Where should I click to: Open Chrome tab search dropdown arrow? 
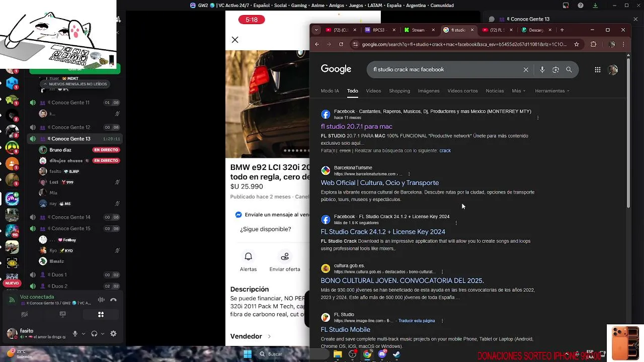point(316,30)
